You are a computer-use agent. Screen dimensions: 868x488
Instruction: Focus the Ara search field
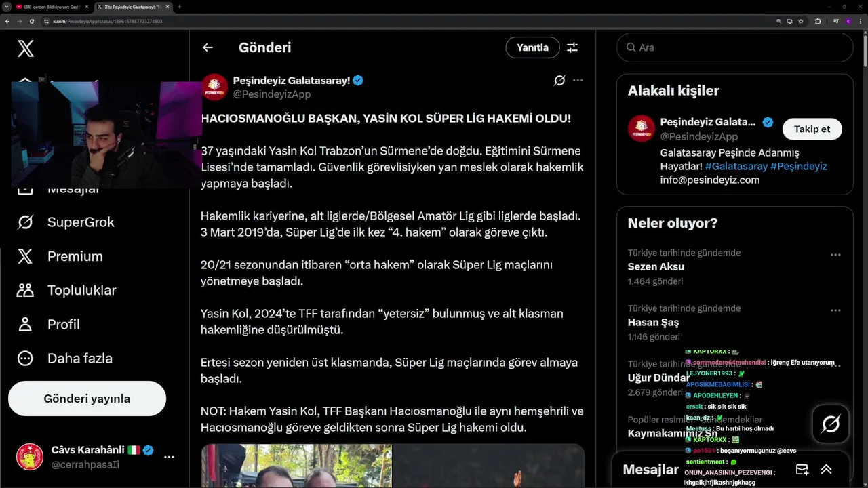(x=734, y=47)
